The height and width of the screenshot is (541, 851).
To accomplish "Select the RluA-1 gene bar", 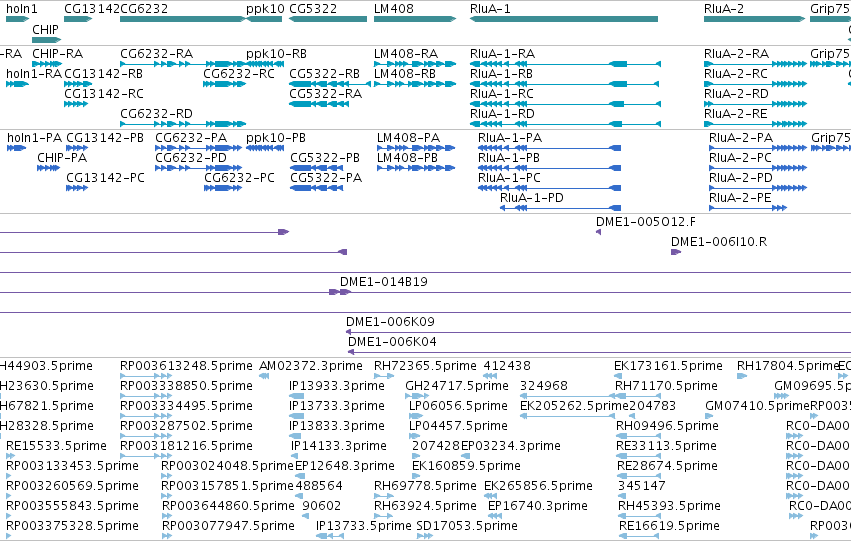I will pos(564,19).
